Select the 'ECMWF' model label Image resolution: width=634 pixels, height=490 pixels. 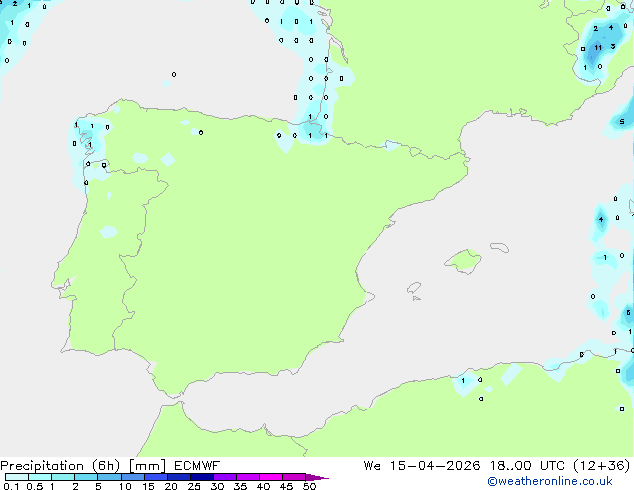pyautogui.click(x=197, y=466)
